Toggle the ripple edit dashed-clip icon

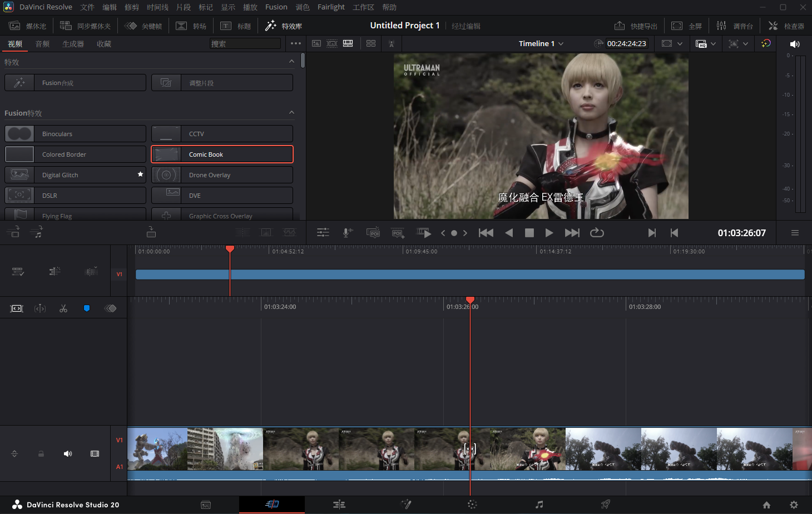[x=91, y=272]
